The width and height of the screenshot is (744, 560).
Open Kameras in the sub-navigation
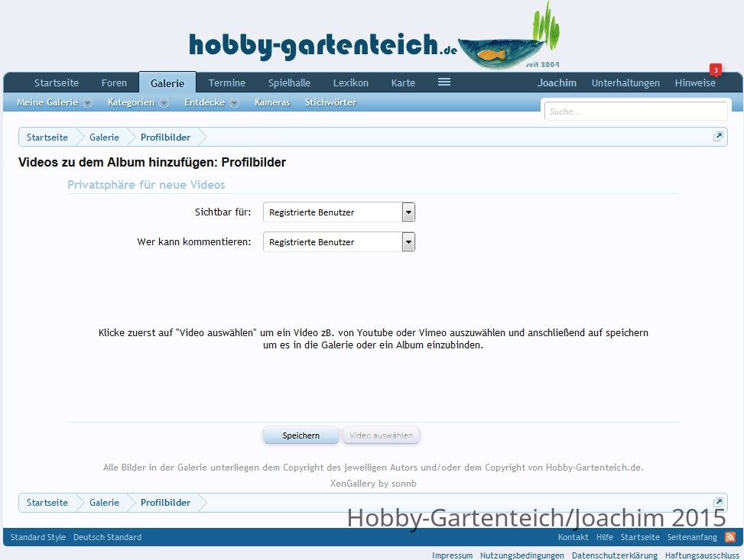click(x=272, y=102)
